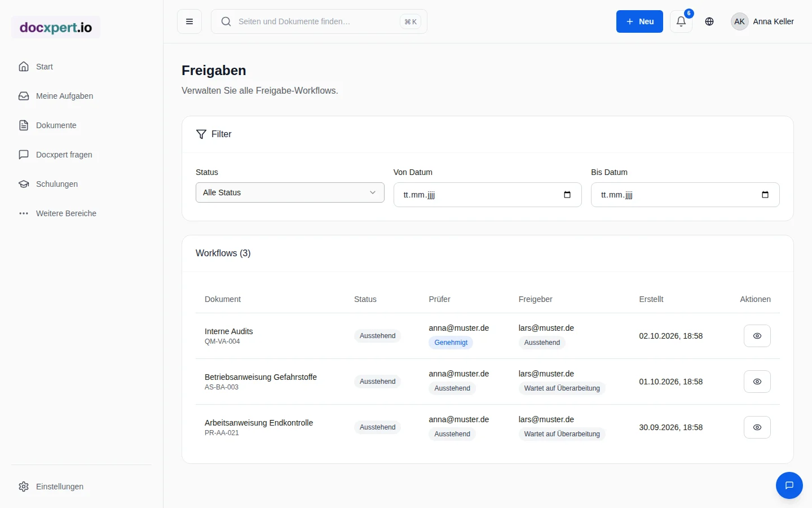Click the docxpert.io logo
Viewport: 812px width, 508px height.
[56, 27]
